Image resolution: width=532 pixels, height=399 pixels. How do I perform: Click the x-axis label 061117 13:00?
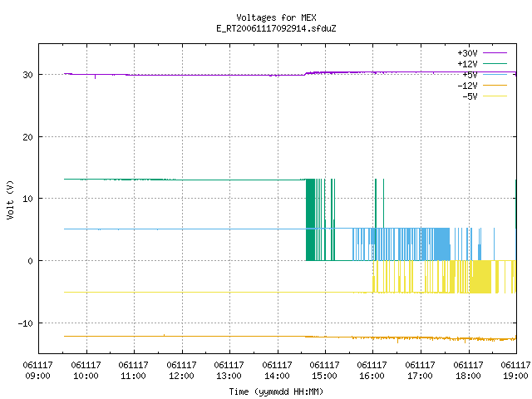(x=229, y=370)
